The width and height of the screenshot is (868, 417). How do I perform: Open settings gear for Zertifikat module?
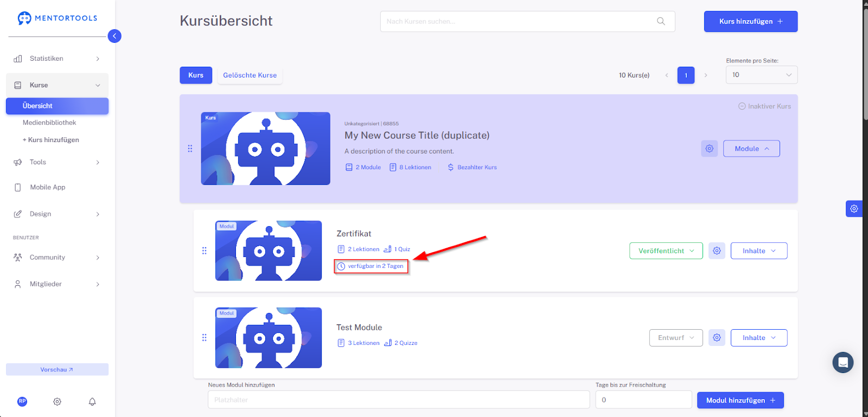(x=717, y=251)
